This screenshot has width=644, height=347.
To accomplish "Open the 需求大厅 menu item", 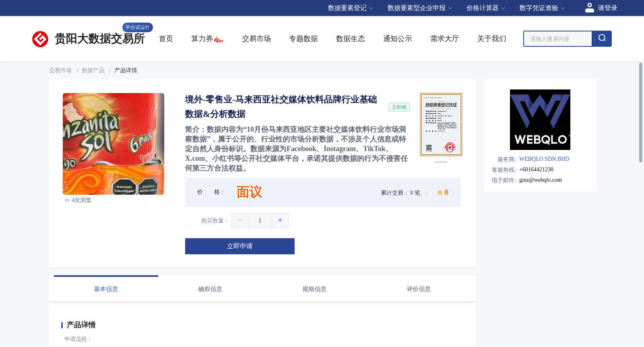I will 445,39.
